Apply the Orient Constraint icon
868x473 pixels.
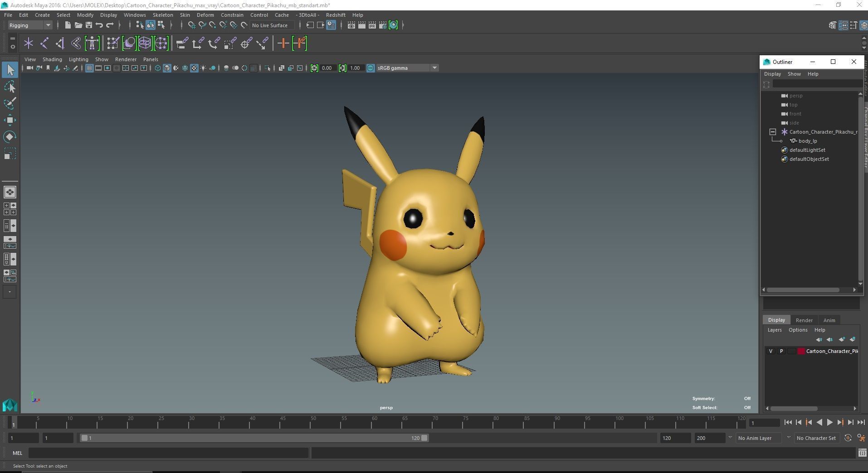[214, 43]
